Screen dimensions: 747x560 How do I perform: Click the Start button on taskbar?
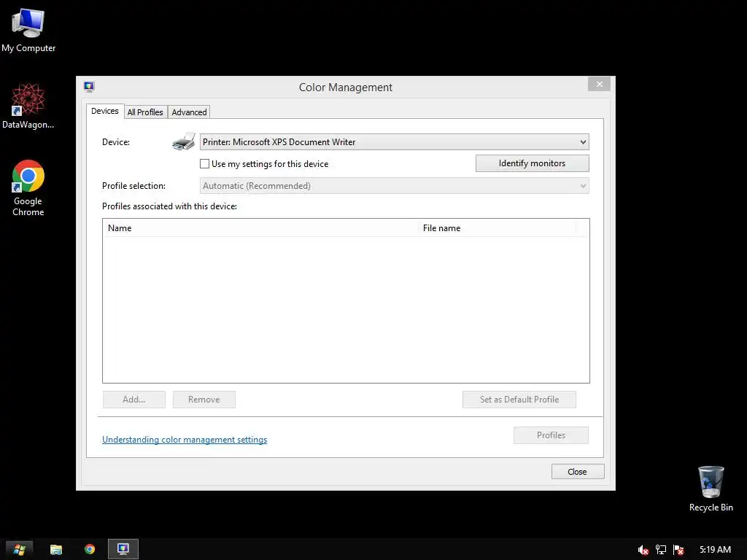[x=19, y=549]
